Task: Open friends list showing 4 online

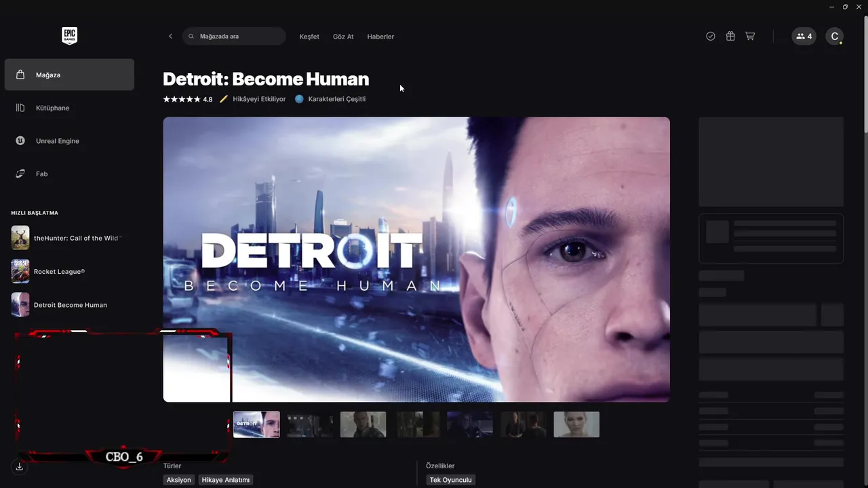Action: pos(804,36)
